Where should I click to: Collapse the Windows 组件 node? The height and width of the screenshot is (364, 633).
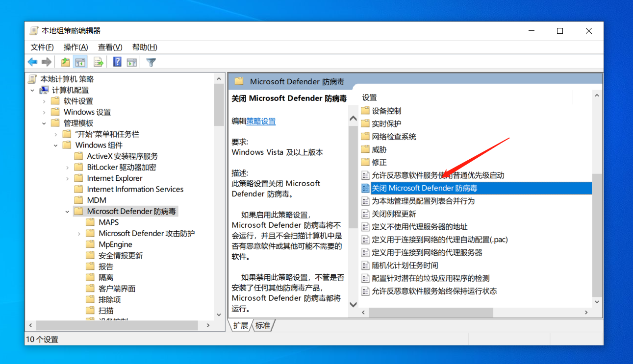[x=55, y=145]
